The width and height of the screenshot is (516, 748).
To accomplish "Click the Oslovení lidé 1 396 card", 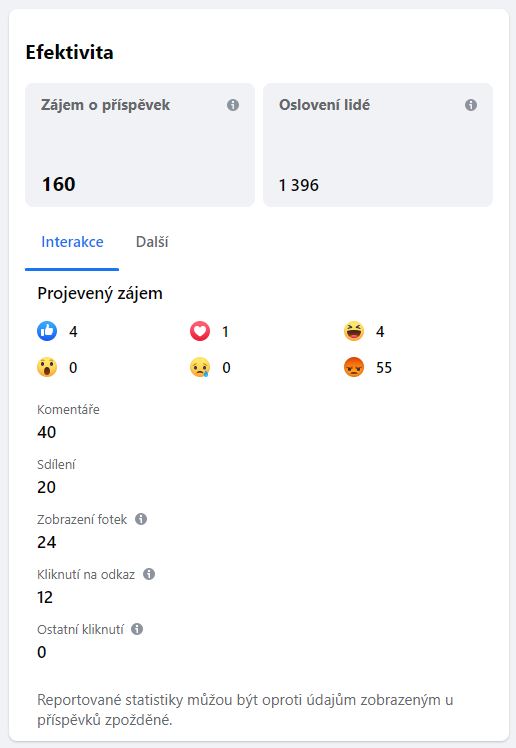I will pos(378,145).
